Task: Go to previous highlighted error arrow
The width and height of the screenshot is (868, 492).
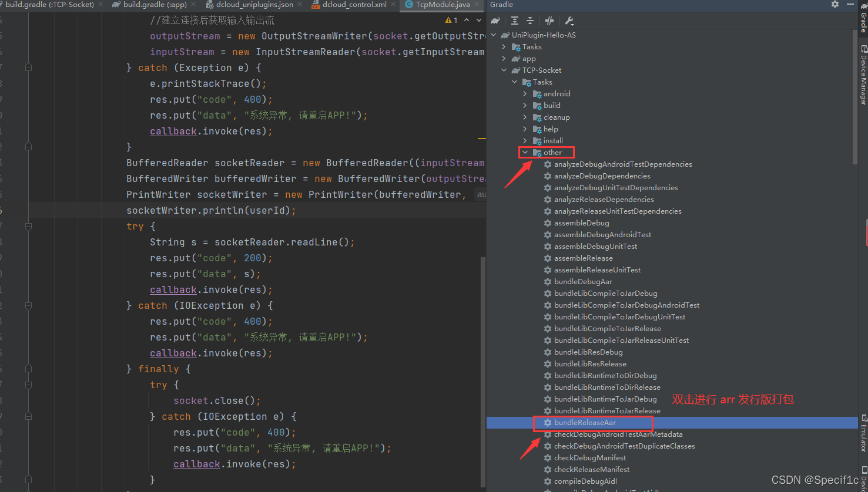Action: [467, 21]
